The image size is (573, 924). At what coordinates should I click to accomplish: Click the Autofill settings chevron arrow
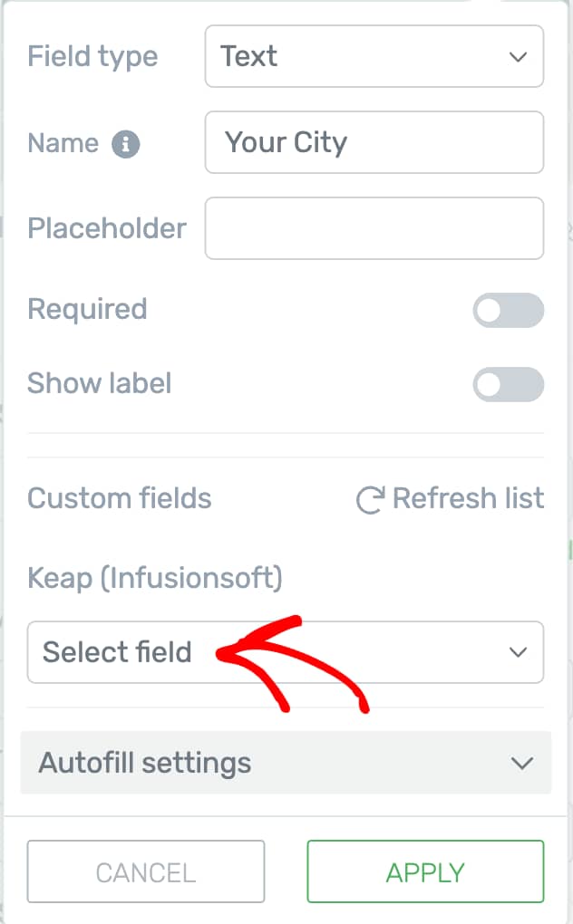point(521,763)
